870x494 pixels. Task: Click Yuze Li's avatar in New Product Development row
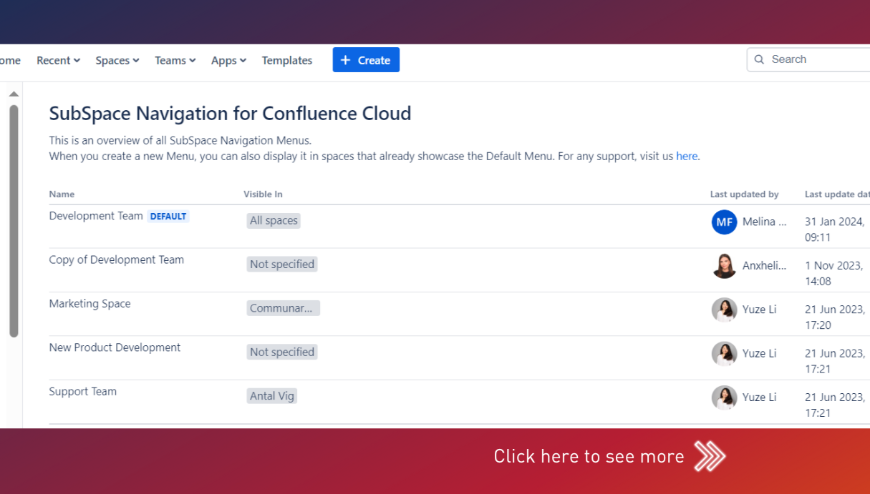click(724, 354)
